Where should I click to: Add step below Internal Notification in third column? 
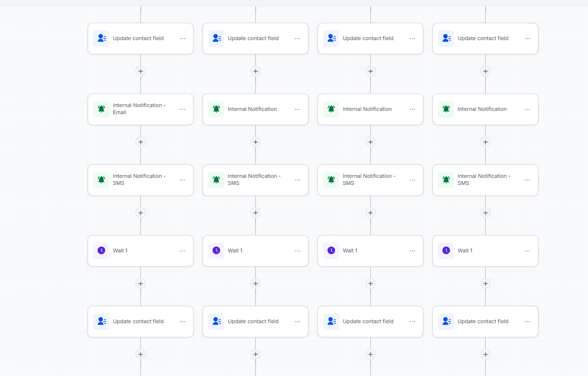tap(371, 142)
